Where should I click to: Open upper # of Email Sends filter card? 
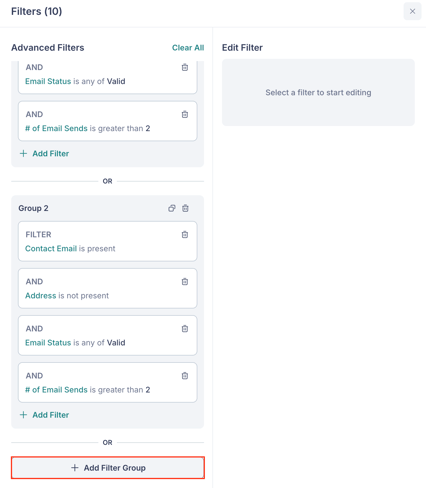click(x=108, y=121)
